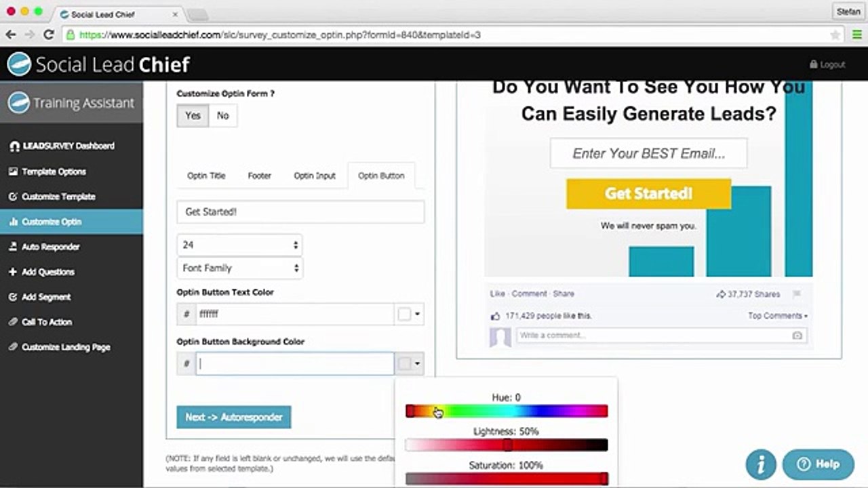Open a new browser tab
Screen dimensions: 868x488
(x=197, y=15)
